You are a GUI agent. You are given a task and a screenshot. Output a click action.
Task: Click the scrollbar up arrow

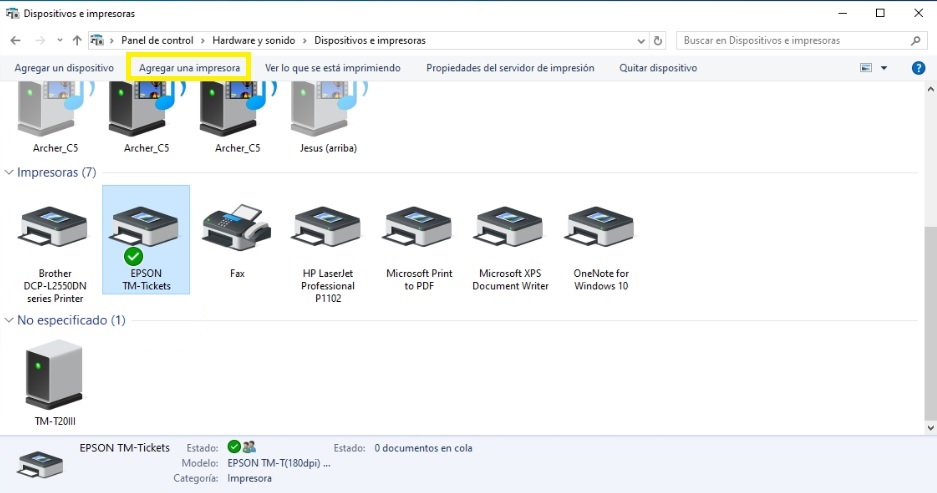(x=930, y=89)
